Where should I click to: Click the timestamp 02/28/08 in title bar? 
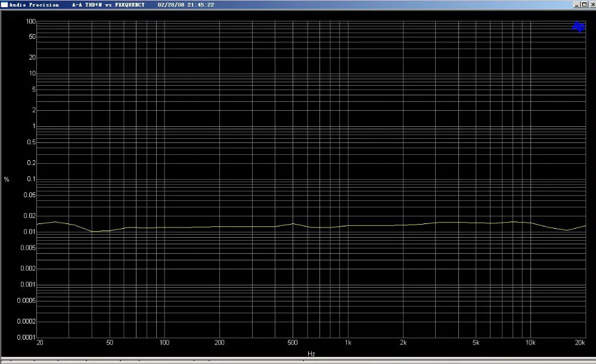[x=170, y=5]
